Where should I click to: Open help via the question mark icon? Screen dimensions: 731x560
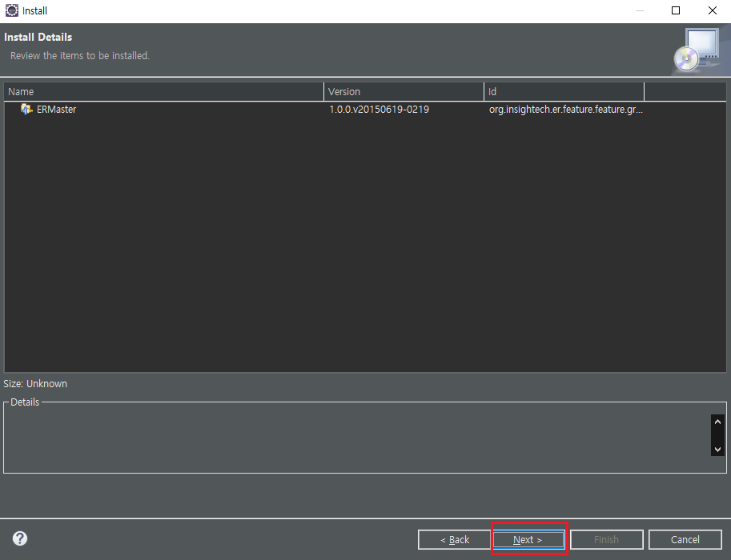pos(20,538)
